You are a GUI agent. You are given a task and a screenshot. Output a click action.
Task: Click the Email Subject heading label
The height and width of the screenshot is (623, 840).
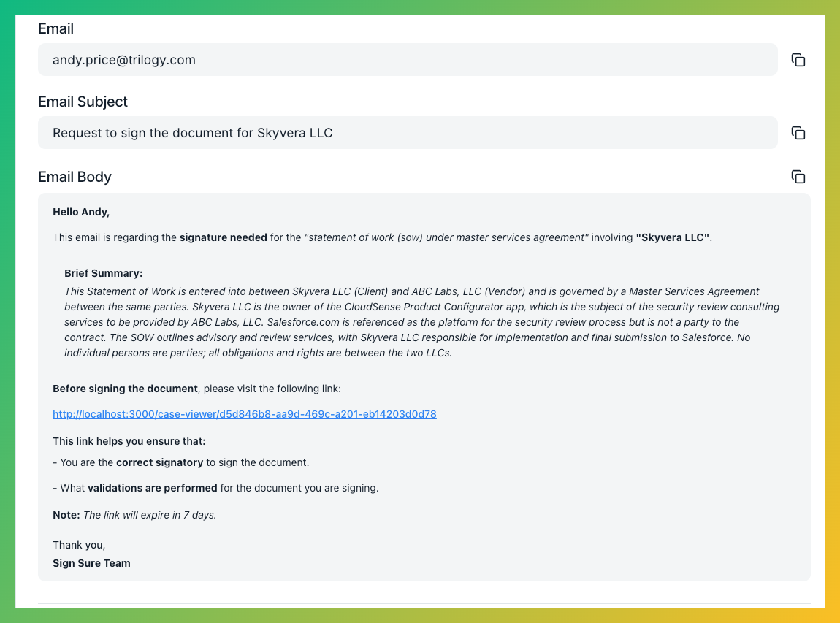[83, 102]
